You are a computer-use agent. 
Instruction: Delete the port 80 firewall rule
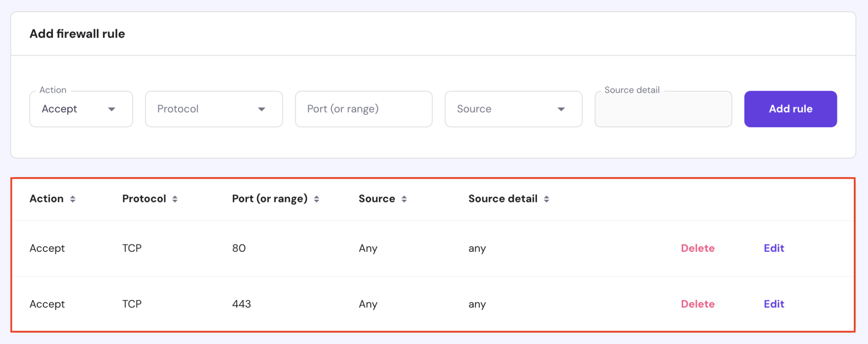(x=697, y=248)
